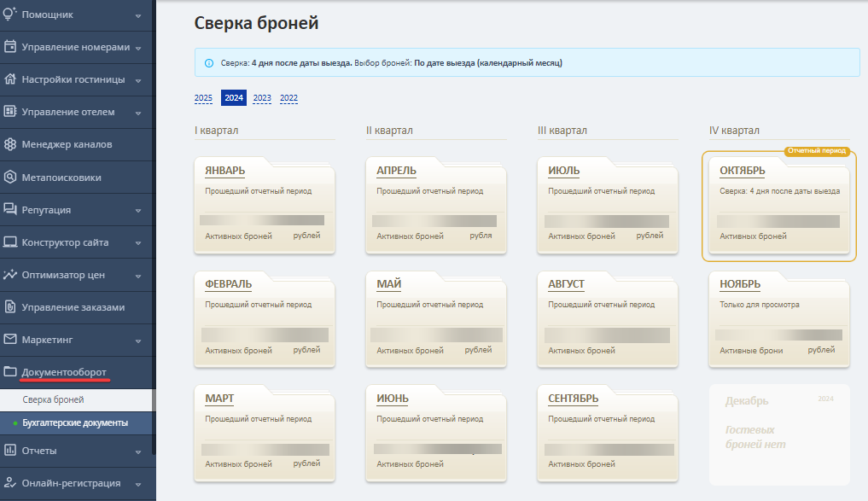Click the laptop icon for Конструктор сайта

(x=10, y=242)
